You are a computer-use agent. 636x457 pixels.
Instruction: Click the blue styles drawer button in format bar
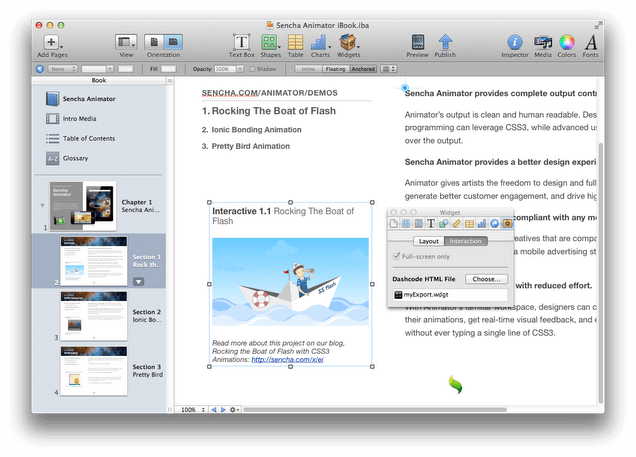40,69
